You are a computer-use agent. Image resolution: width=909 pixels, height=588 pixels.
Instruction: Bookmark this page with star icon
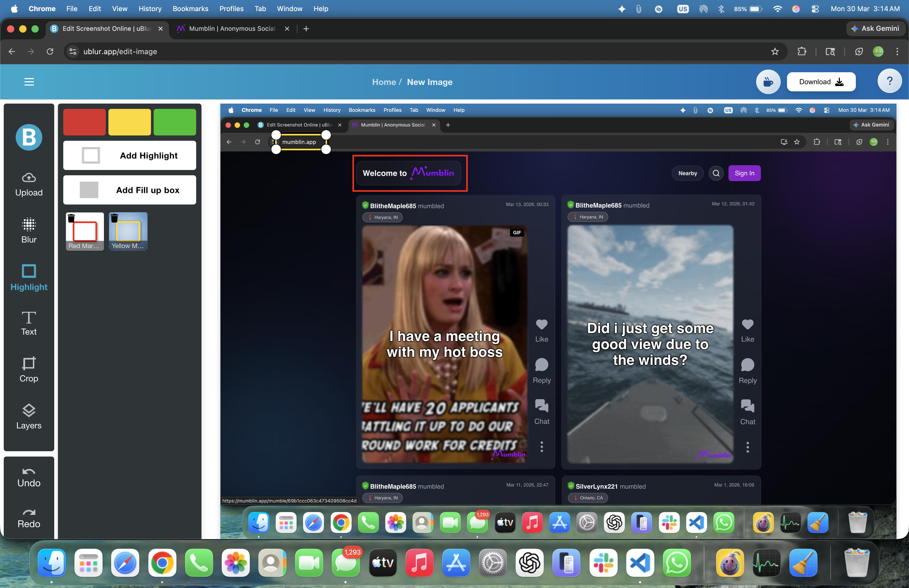[x=775, y=52]
